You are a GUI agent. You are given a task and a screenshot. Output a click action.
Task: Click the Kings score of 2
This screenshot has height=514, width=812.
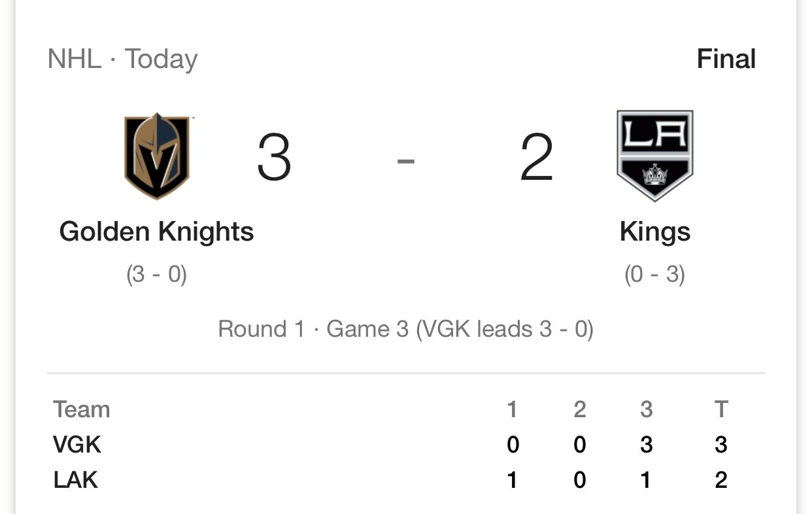(x=537, y=158)
